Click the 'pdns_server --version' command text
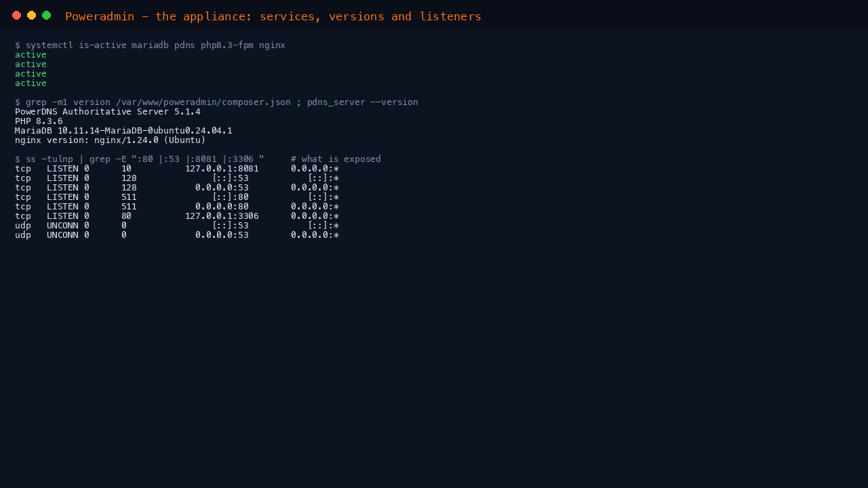This screenshot has height=488, width=868. click(x=363, y=102)
